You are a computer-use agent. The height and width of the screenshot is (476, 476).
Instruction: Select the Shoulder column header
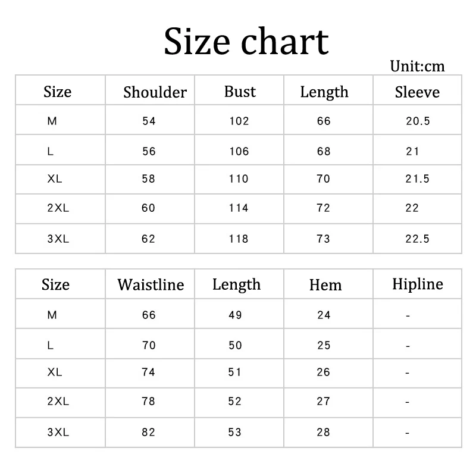click(155, 92)
